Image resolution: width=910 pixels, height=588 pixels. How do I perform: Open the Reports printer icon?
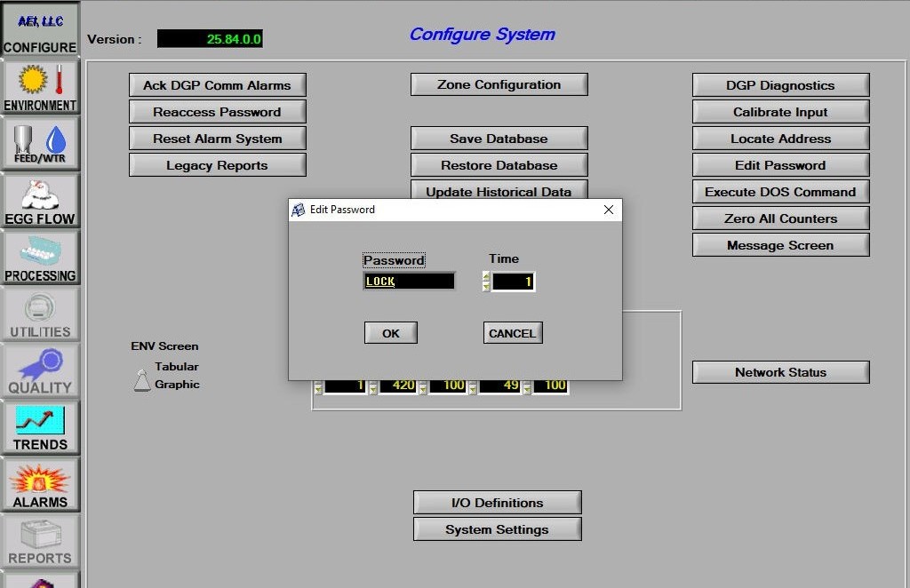coord(39,542)
